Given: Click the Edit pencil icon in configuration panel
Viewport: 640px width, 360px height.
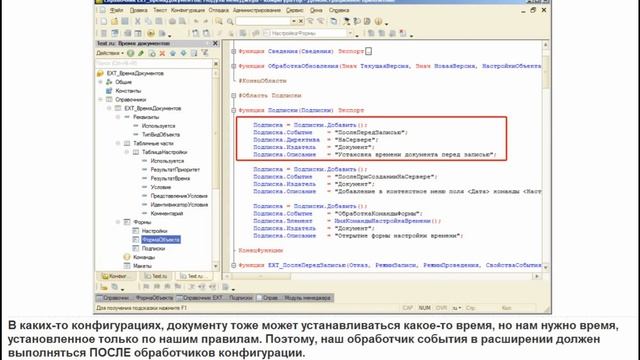Looking at the screenshot, I should click(141, 53).
